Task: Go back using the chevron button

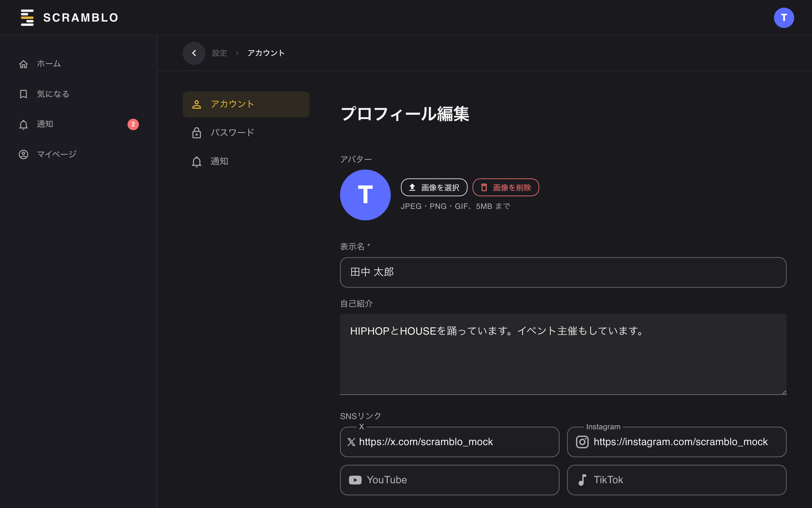Action: 194,53
